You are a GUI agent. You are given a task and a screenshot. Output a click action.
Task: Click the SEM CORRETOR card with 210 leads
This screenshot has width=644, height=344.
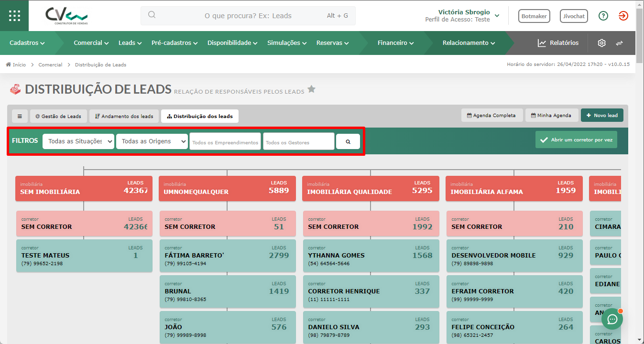coord(514,224)
